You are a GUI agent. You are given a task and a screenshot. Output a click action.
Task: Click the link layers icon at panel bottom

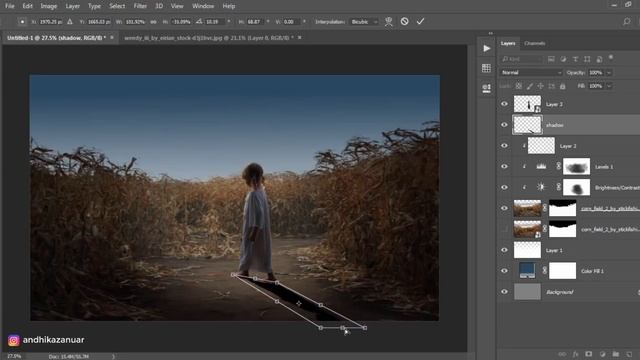coord(562,354)
